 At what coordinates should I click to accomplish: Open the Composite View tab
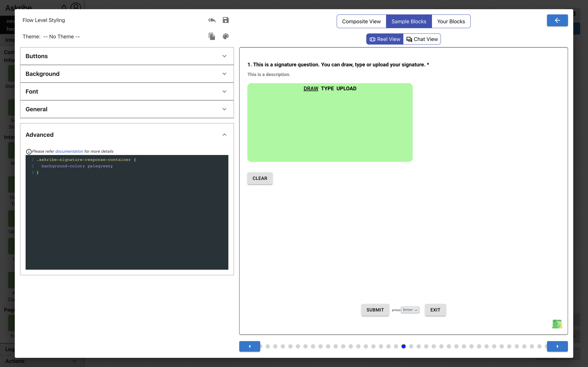pos(361,21)
